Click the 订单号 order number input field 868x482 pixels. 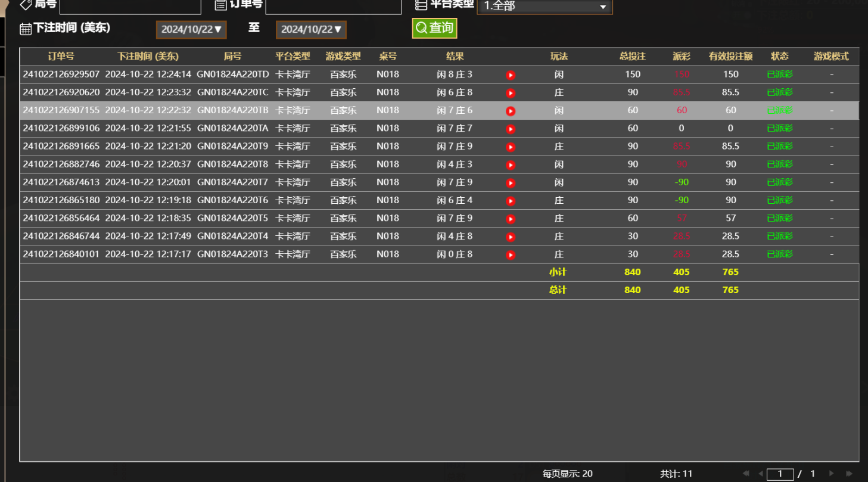[x=333, y=6]
